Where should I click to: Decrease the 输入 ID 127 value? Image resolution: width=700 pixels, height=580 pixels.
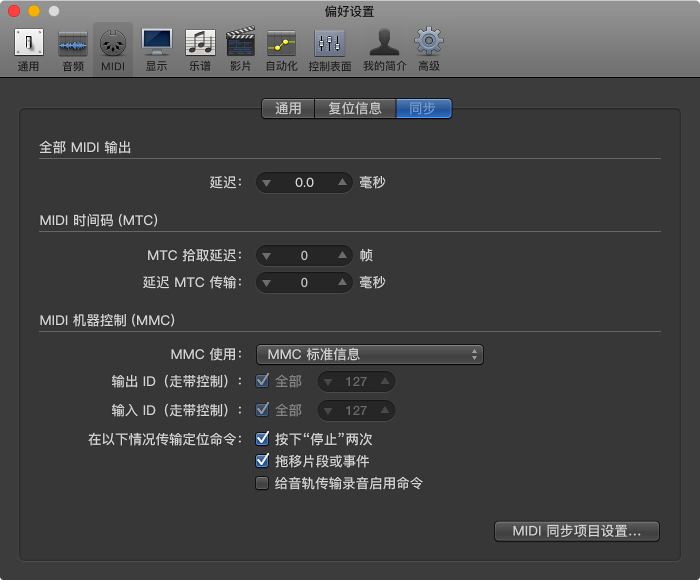(329, 411)
